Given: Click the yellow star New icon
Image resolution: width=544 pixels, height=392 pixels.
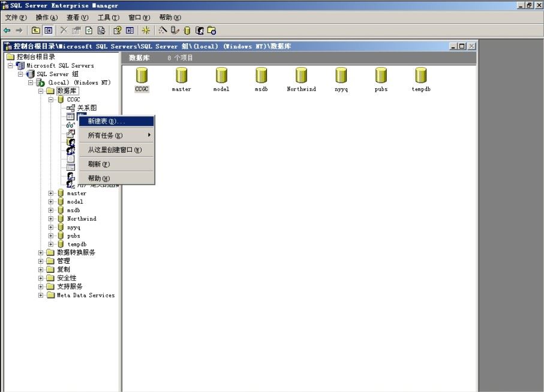Looking at the screenshot, I should (x=146, y=31).
